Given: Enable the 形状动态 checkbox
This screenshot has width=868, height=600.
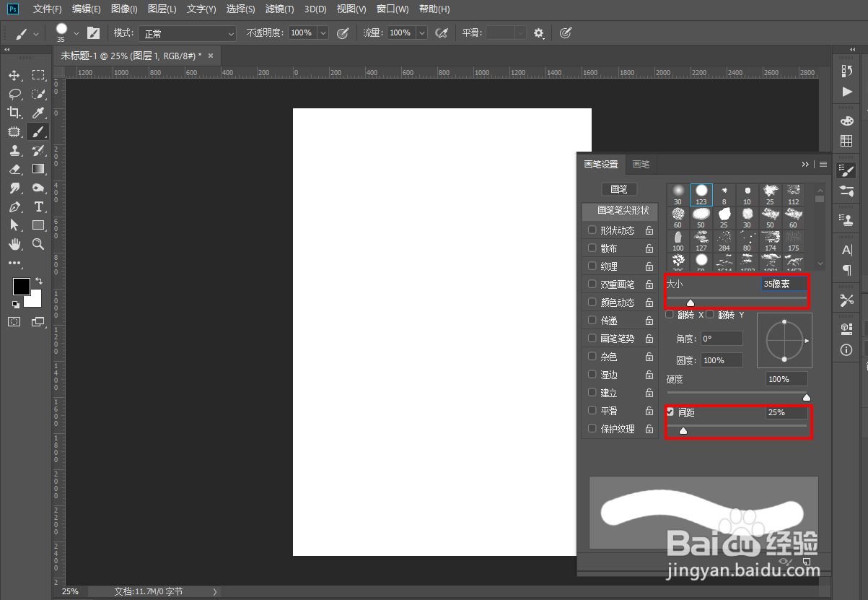Looking at the screenshot, I should coord(592,230).
